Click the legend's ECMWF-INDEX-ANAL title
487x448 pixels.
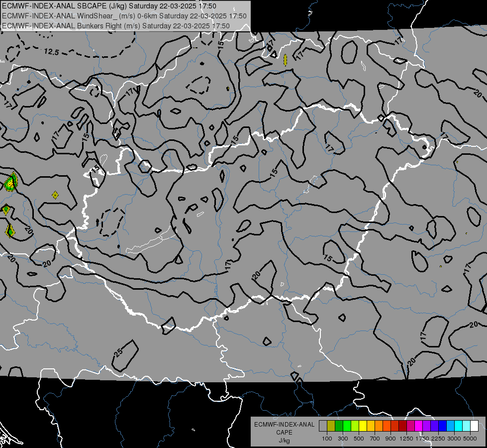[284, 425]
